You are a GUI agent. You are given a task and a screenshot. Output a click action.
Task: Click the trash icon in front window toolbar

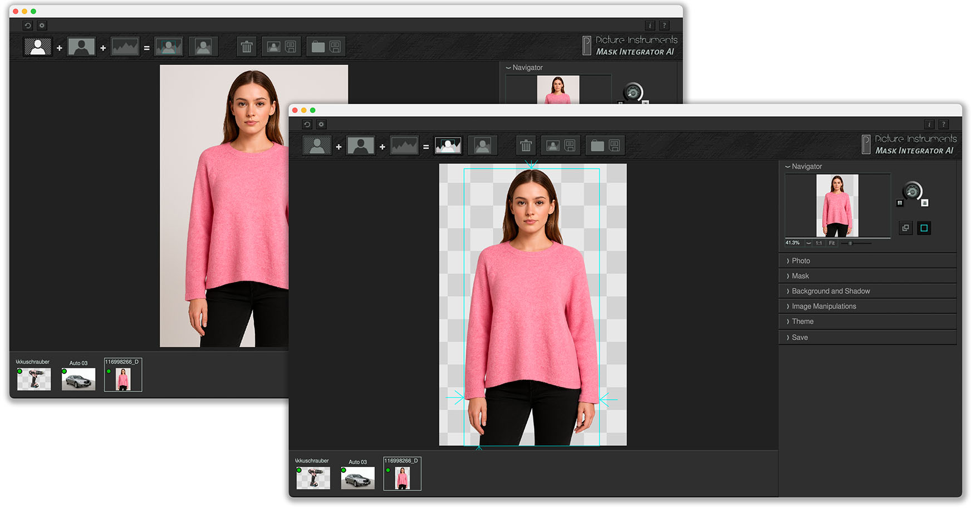click(526, 146)
